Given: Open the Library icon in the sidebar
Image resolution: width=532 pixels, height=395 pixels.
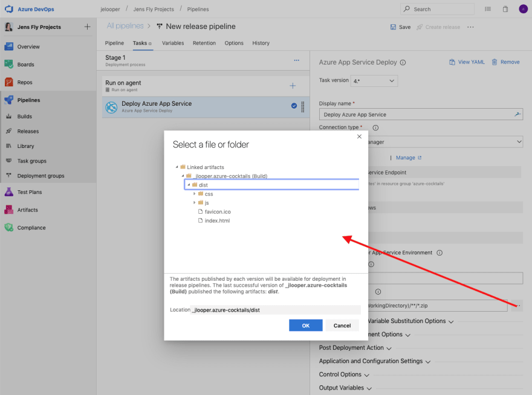Looking at the screenshot, I should [9, 146].
